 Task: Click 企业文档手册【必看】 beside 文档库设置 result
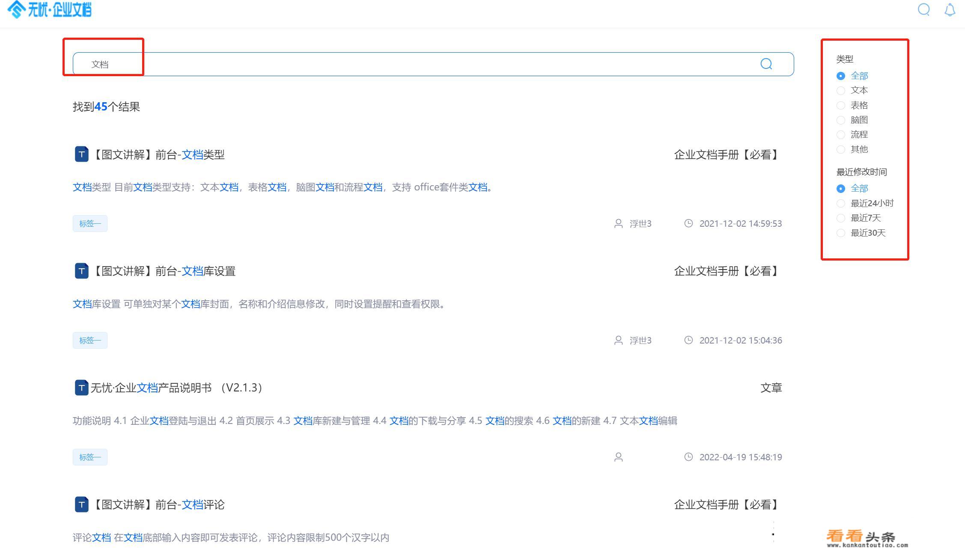tap(728, 271)
